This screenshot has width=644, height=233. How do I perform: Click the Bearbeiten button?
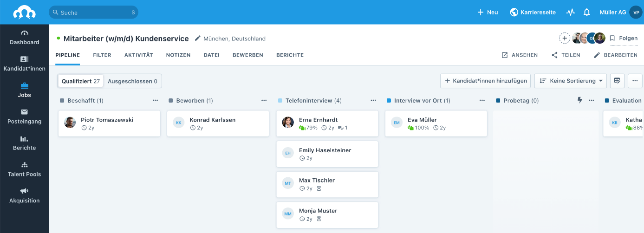tap(615, 55)
